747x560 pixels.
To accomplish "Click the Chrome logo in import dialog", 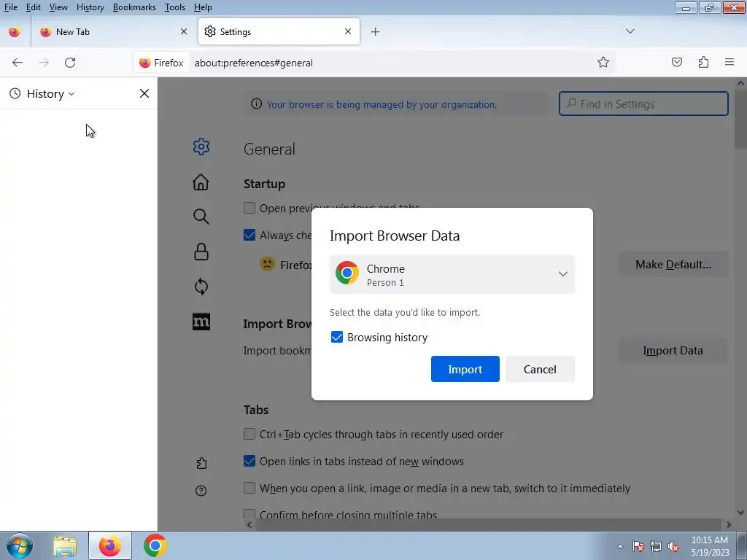I will pyautogui.click(x=347, y=273).
